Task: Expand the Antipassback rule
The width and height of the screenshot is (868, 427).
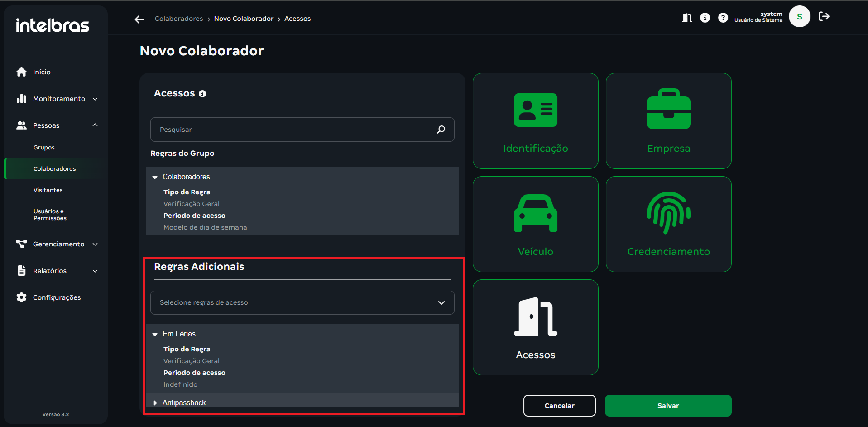Action: coord(155,403)
